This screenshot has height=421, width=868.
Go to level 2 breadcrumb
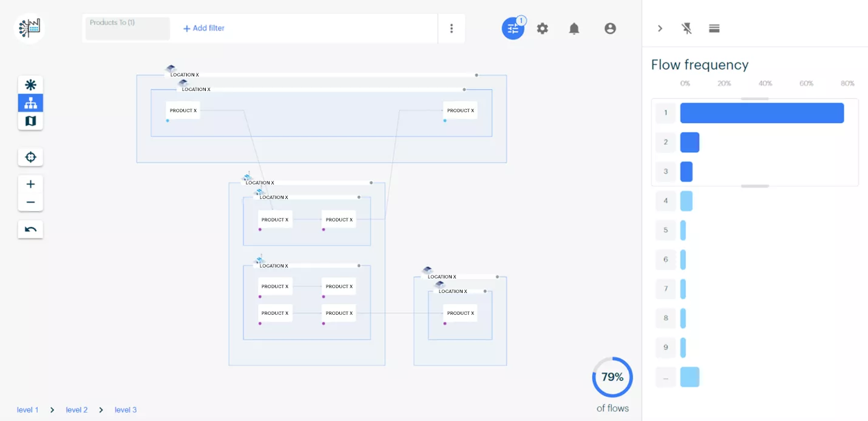tap(76, 410)
